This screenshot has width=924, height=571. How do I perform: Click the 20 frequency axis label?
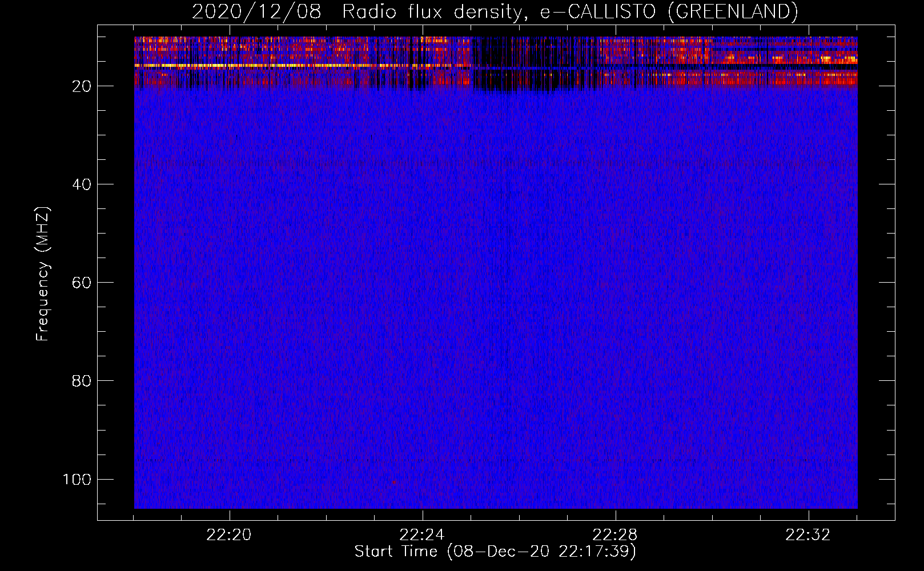(82, 86)
